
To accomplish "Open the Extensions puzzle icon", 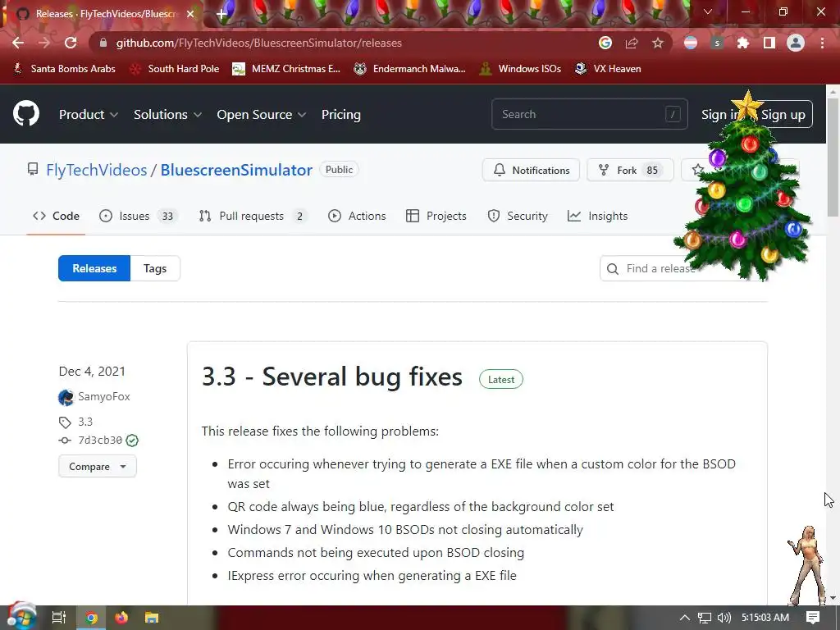I will [x=743, y=43].
